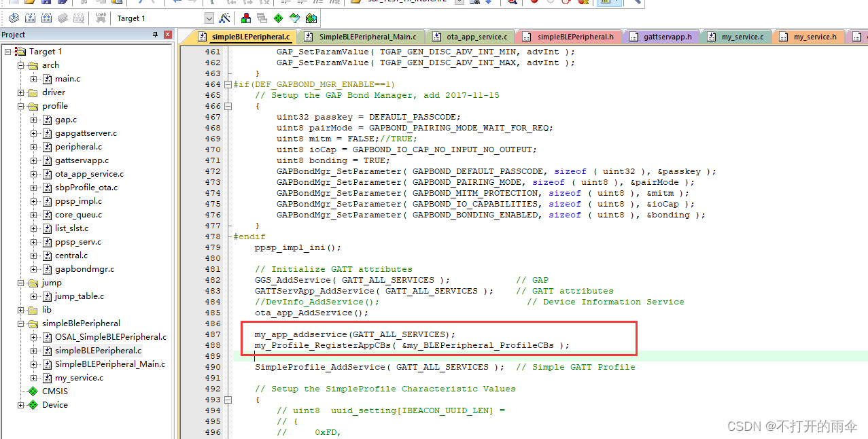
Task: Click the Rebuild all target files icon
Action: [x=46, y=18]
